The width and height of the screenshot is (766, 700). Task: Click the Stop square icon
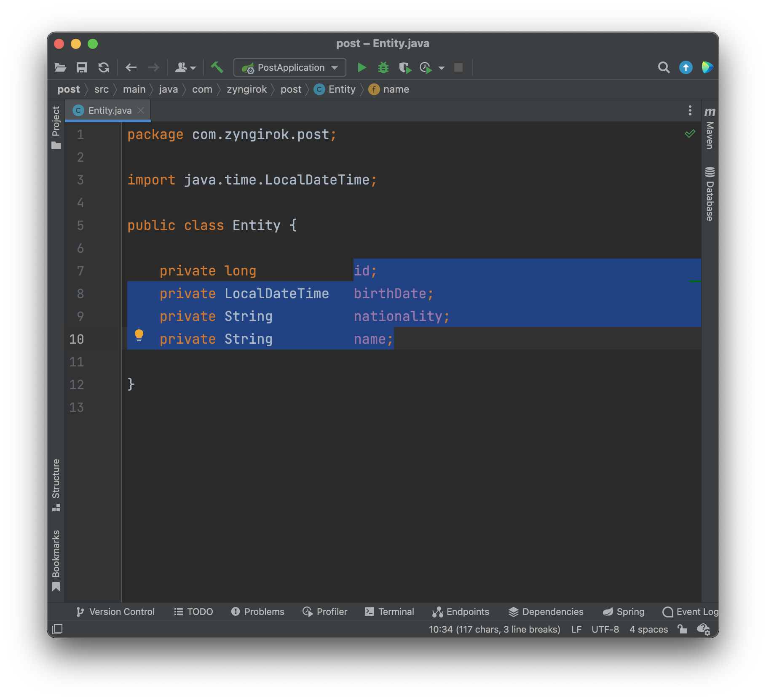(458, 67)
